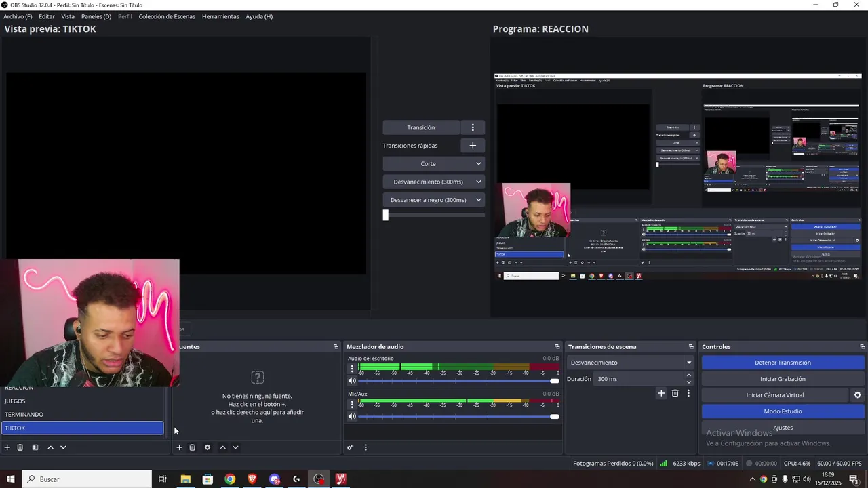Open the Archivo (F) menu

[x=18, y=16]
